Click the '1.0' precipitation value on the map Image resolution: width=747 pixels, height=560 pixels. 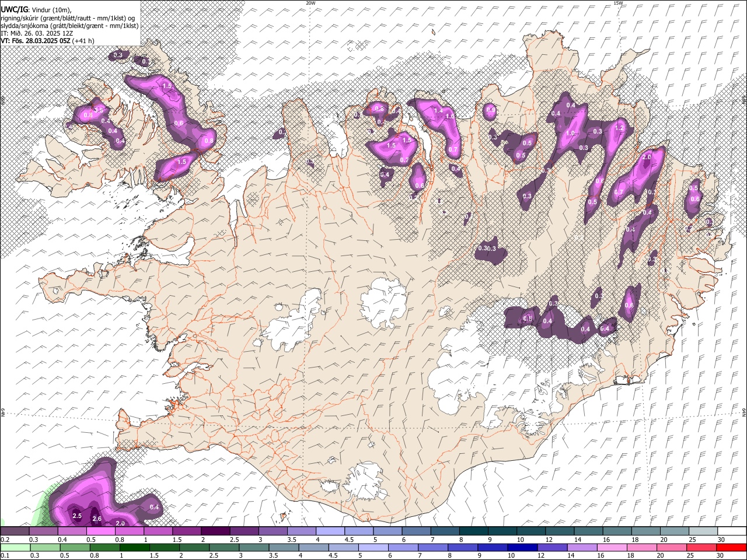coord(570,134)
